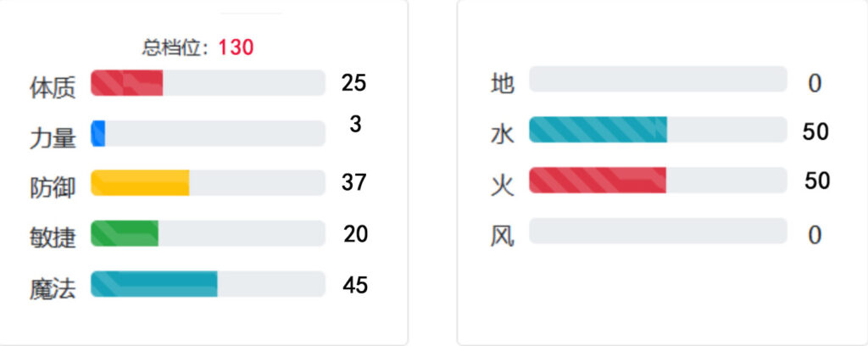The image size is (868, 346).
Task: Click the teal 魔法 progress bar
Action: click(x=208, y=284)
